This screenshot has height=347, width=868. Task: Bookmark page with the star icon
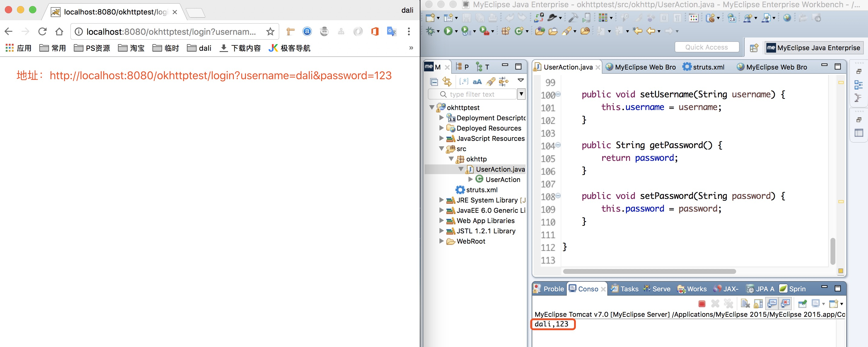pos(270,32)
